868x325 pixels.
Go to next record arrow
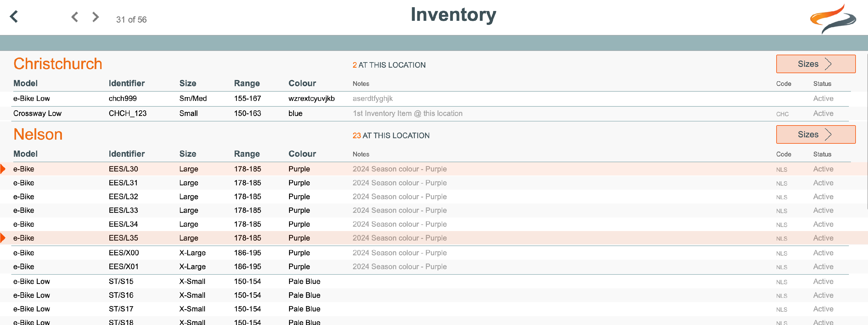tap(96, 17)
